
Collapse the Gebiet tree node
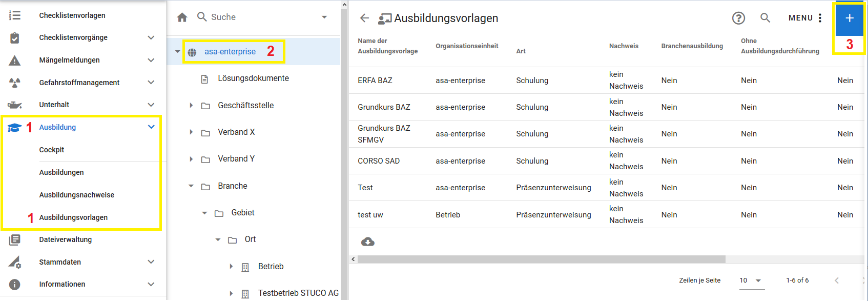204,213
